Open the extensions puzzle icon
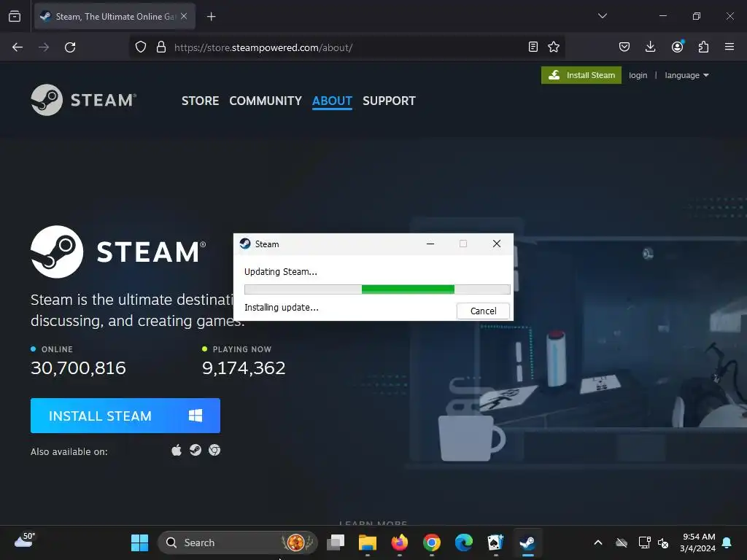 click(703, 47)
